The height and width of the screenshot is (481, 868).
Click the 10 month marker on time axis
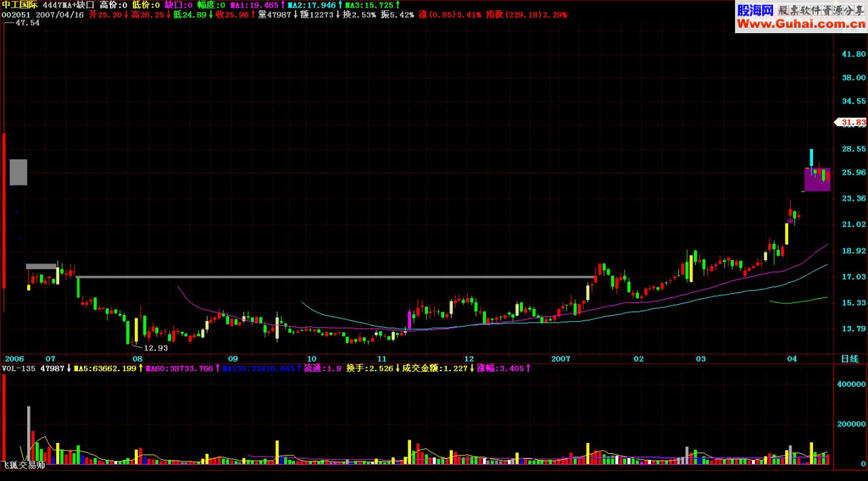[x=311, y=358]
